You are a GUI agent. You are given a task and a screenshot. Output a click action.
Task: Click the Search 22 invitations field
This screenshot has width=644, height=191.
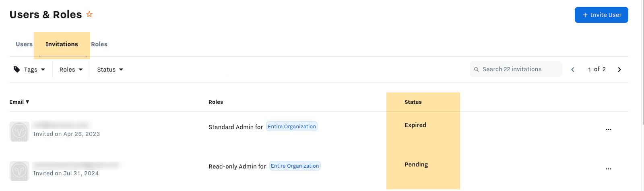coord(519,69)
